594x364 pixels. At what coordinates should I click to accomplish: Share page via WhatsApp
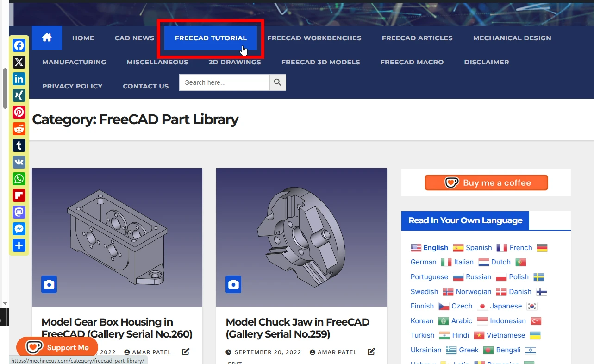[19, 179]
